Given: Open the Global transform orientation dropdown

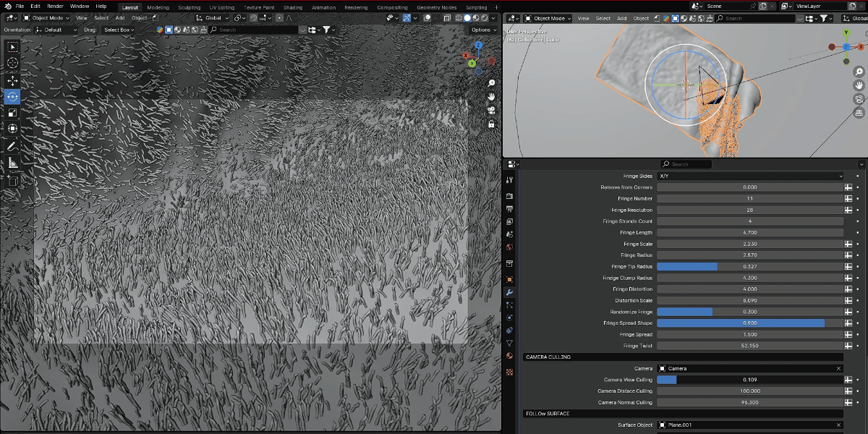Looking at the screenshot, I should tap(213, 18).
